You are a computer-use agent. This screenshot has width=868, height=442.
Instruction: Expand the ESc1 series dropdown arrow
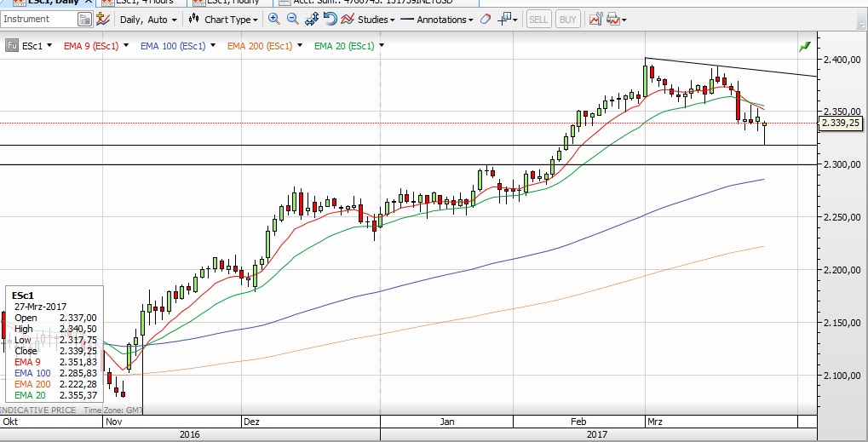click(x=49, y=46)
